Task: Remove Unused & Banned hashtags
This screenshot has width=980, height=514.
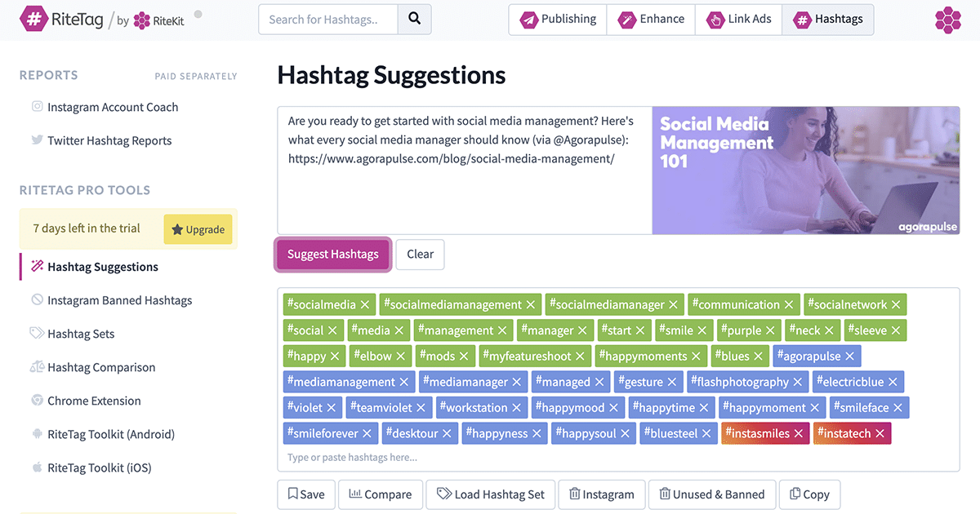Action: click(712, 494)
